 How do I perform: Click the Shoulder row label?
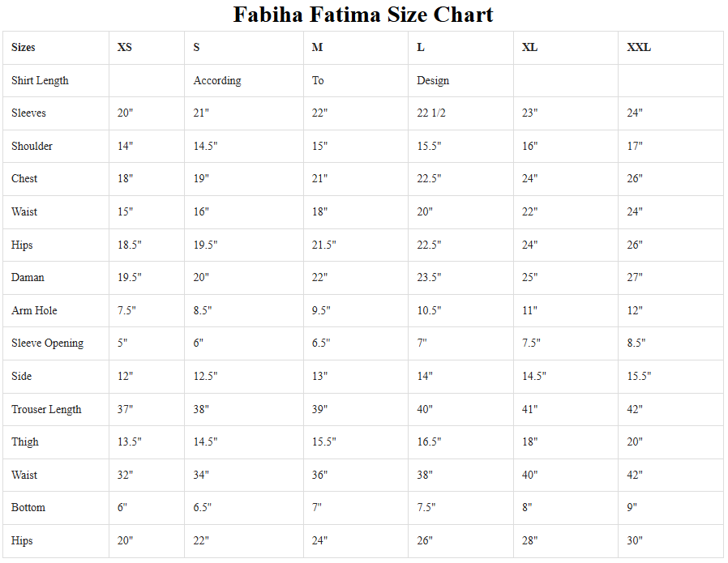32,147
